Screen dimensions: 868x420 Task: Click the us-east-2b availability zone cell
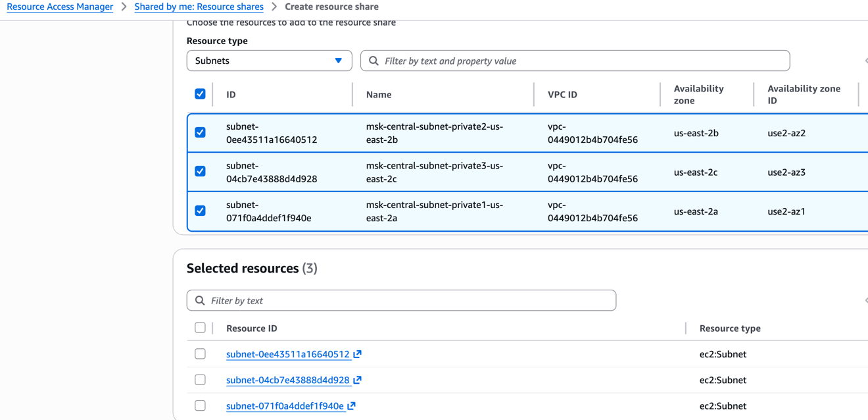click(x=696, y=133)
